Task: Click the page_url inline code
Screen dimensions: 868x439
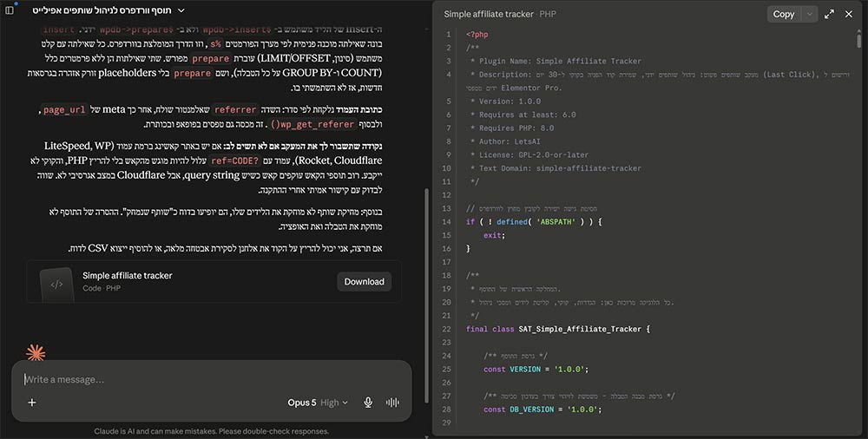Action: 64,109
